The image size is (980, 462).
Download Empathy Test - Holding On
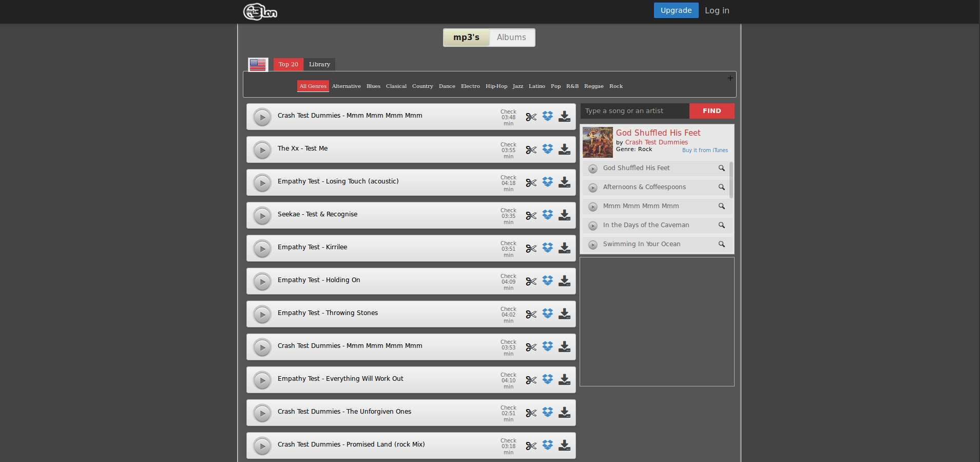point(564,281)
